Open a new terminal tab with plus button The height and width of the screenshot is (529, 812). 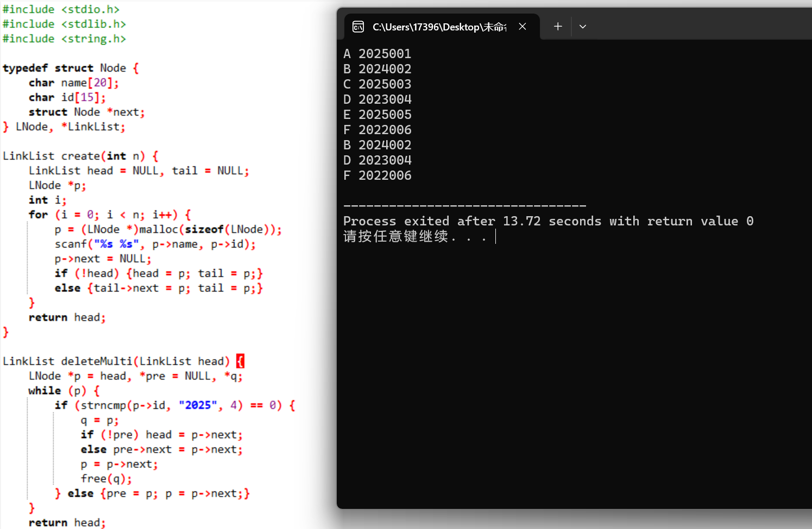(558, 27)
